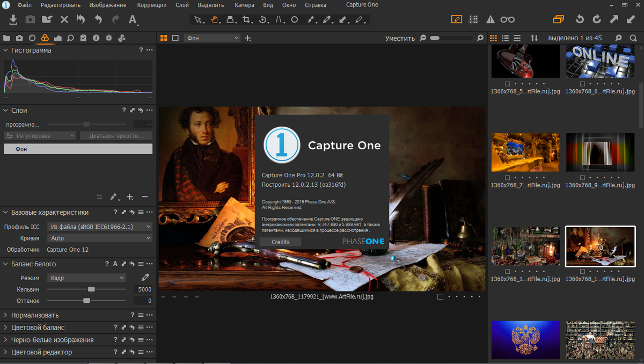644x364 pixels.
Task: Rotate image left using toolbar icon
Action: pos(580,19)
